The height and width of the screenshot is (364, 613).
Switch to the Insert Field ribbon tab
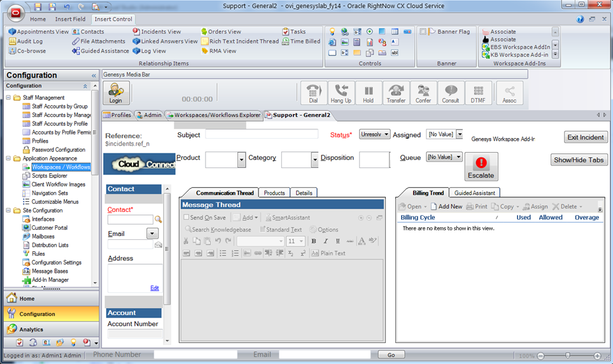70,19
